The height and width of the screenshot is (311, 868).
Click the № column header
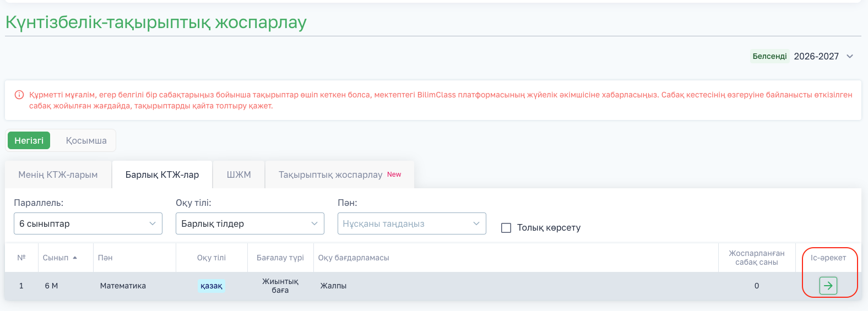[21, 258]
